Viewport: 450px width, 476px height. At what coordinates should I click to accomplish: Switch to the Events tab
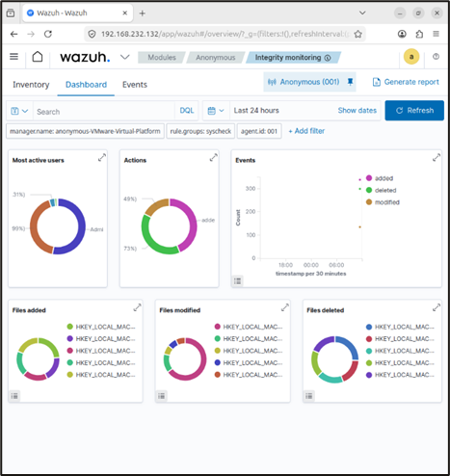click(x=135, y=85)
